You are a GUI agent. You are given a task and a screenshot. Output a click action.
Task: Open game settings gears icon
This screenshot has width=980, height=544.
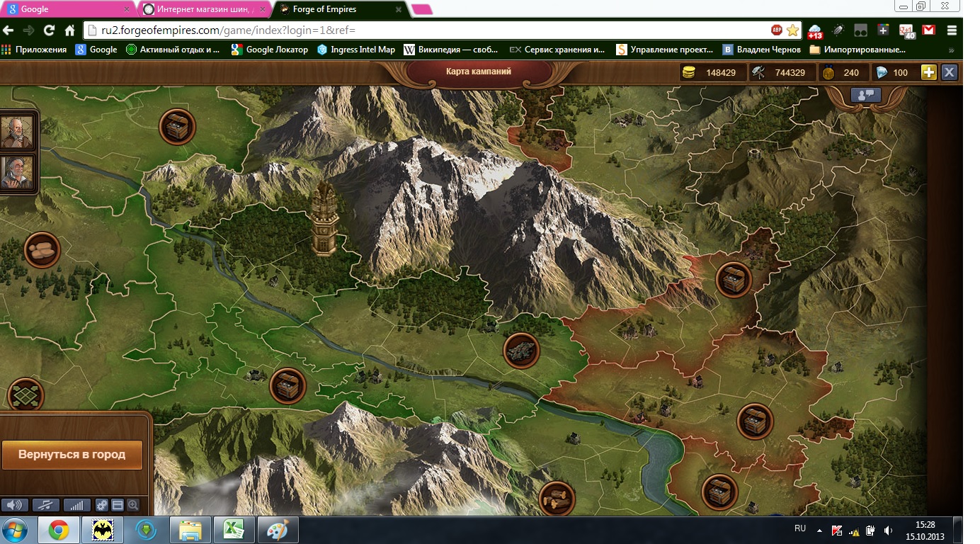click(x=102, y=505)
